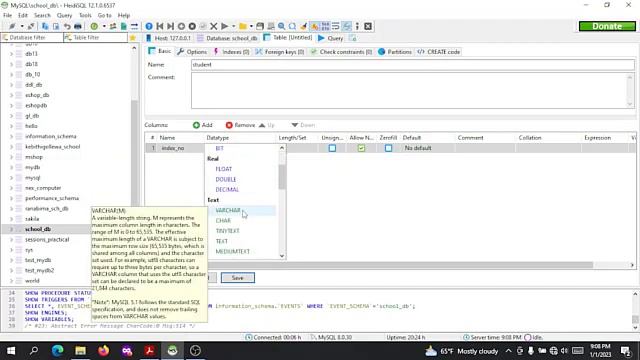Click the Add column button
The width and height of the screenshot is (640, 360).
tap(203, 125)
